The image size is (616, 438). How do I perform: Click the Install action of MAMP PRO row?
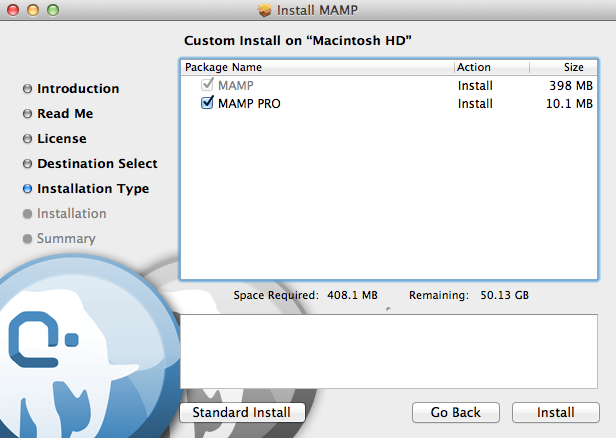[x=475, y=104]
